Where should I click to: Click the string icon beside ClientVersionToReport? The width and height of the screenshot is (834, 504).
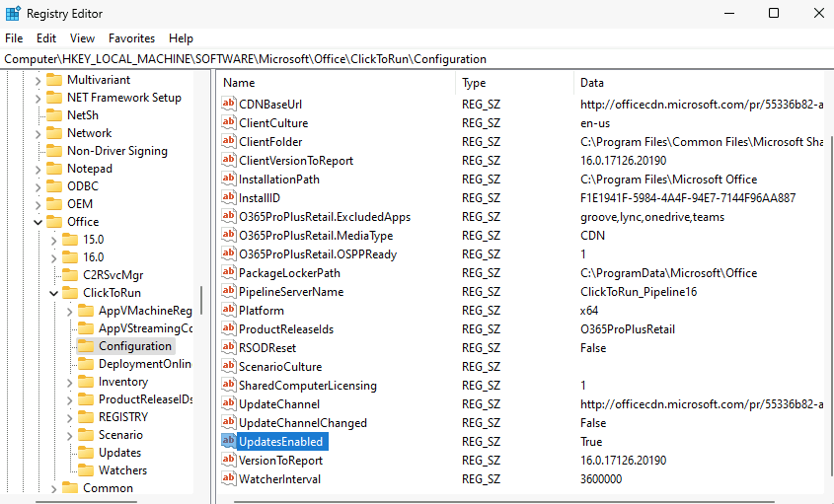point(229,160)
